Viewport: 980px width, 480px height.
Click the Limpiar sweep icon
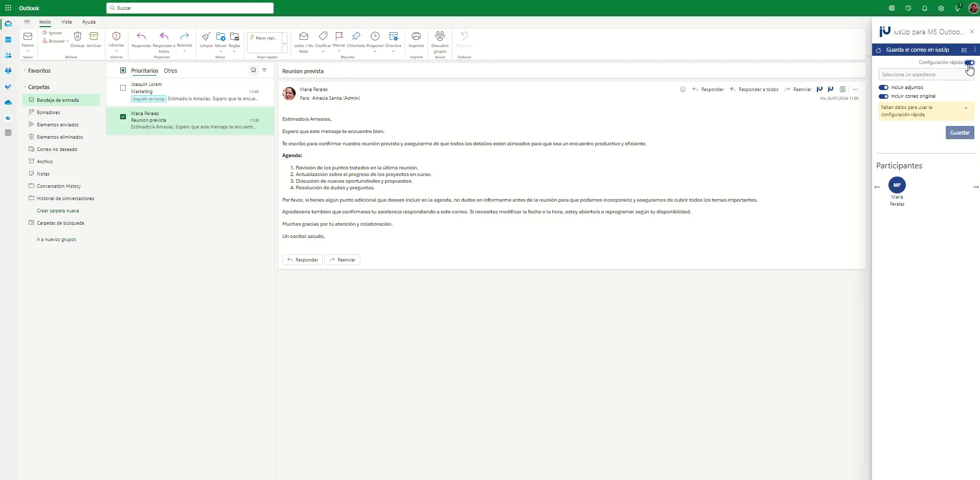206,36
